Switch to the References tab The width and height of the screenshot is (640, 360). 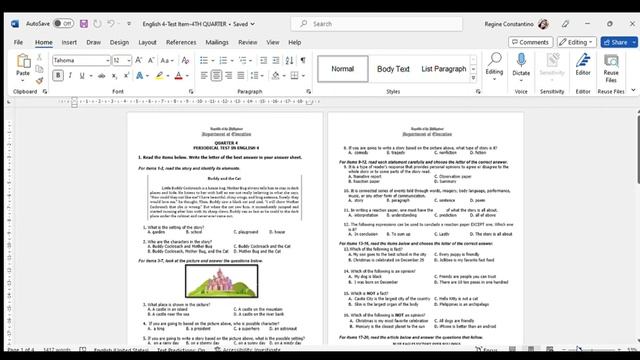(x=181, y=42)
